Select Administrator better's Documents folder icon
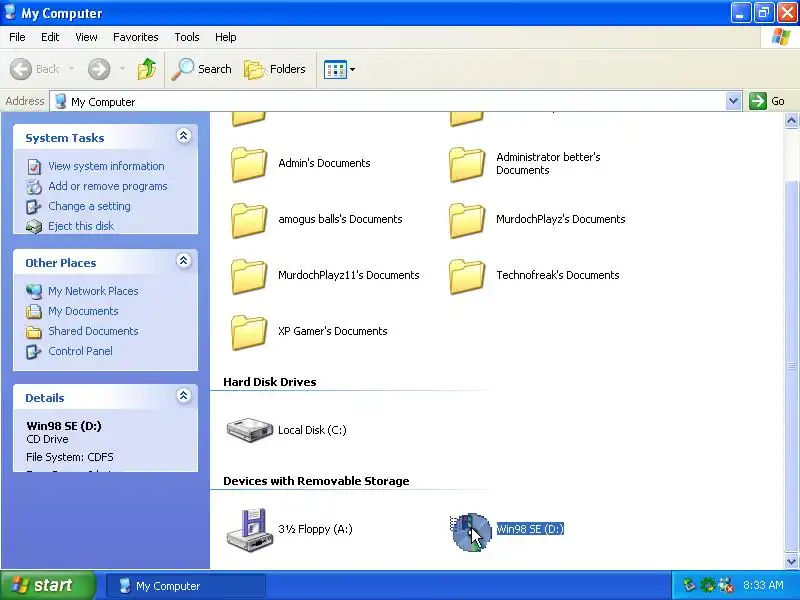 tap(467, 164)
